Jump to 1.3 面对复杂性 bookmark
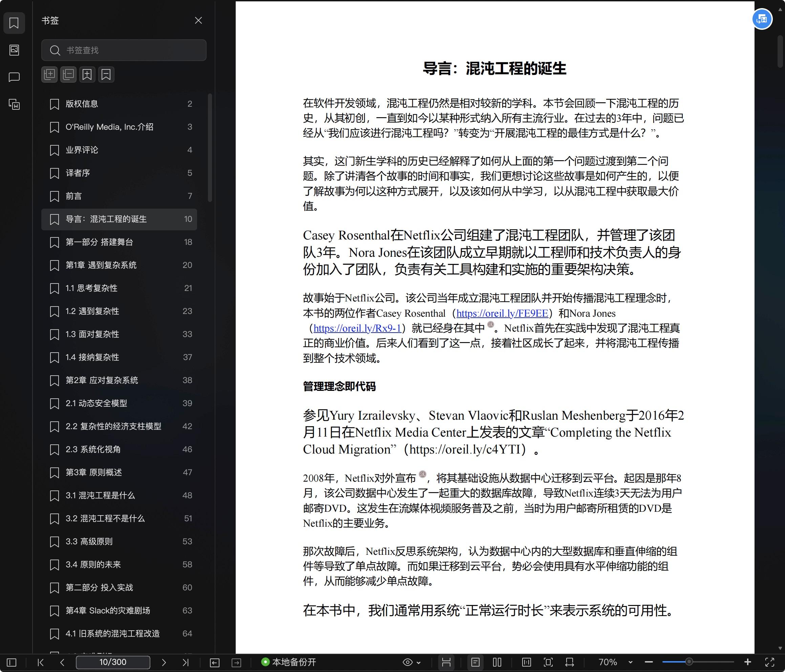 point(119,334)
